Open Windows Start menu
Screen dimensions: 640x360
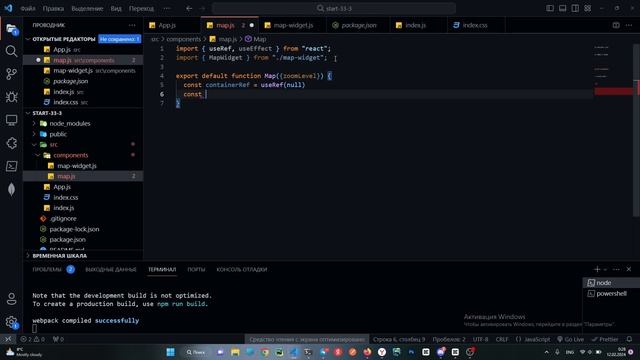click(171, 352)
